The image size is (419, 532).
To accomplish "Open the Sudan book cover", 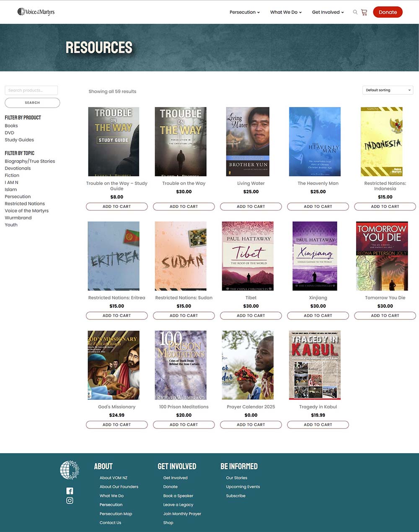I will [181, 256].
